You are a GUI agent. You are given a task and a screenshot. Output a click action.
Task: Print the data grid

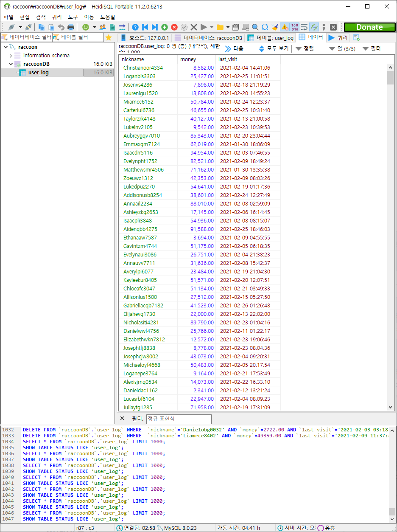[71, 27]
